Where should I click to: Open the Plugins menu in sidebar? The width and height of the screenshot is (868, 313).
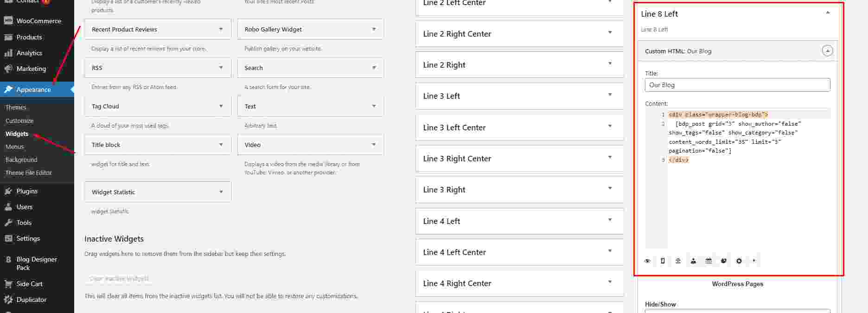click(27, 191)
